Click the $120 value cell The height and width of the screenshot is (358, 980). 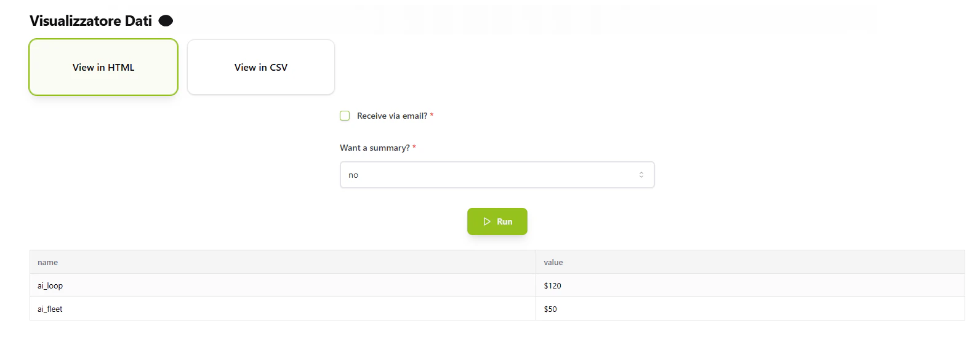click(552, 285)
